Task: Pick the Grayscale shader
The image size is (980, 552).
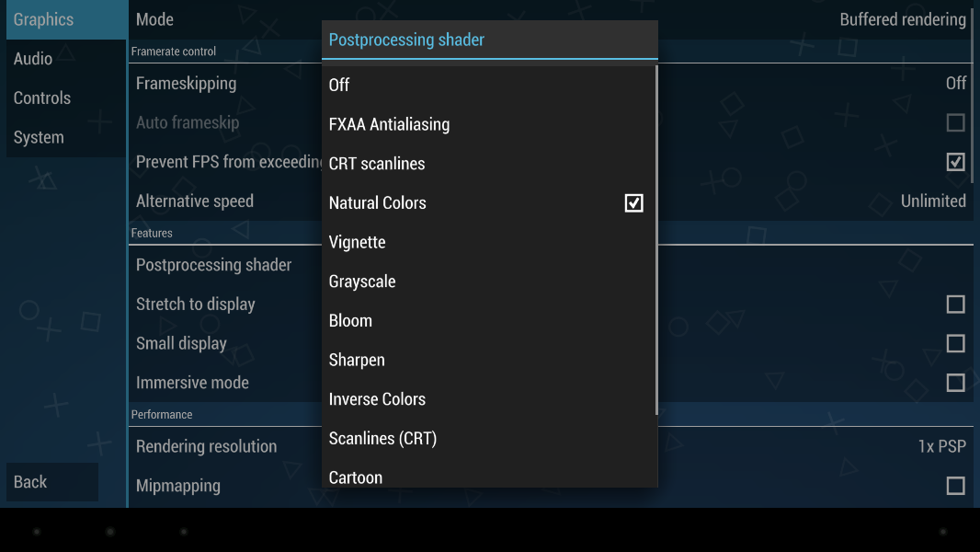Action: [x=362, y=282]
